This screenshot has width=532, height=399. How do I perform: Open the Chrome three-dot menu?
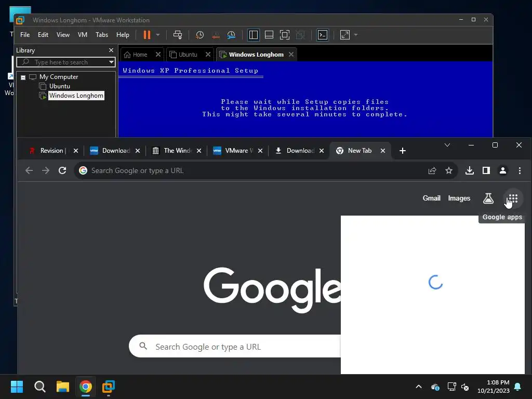pos(520,170)
